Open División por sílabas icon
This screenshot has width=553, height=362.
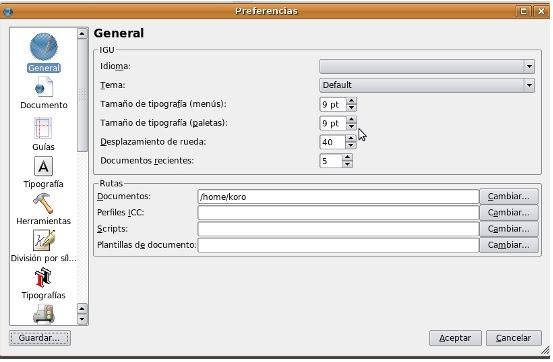tap(44, 240)
